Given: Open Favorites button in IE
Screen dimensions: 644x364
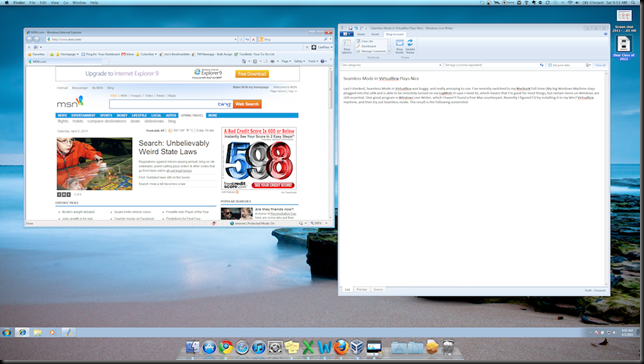Looking at the screenshot, I should click(36, 54).
